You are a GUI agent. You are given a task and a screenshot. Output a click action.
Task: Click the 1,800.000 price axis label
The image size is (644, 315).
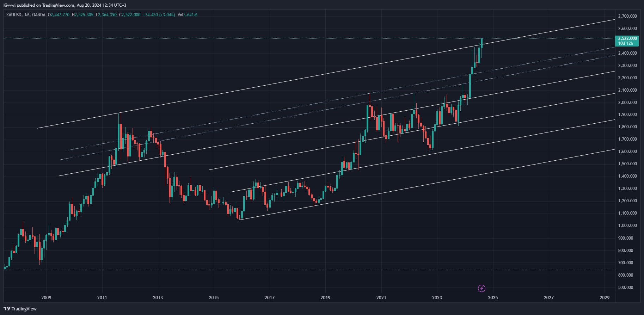627,127
